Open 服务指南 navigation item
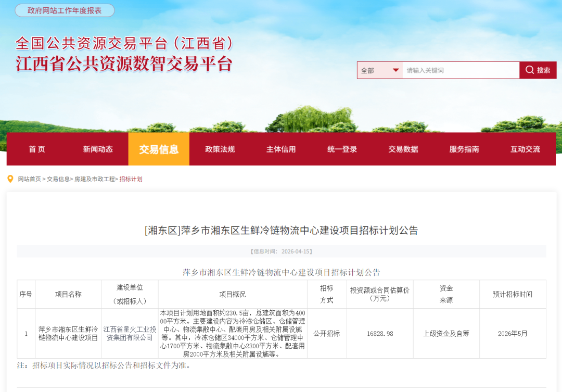 (464, 149)
